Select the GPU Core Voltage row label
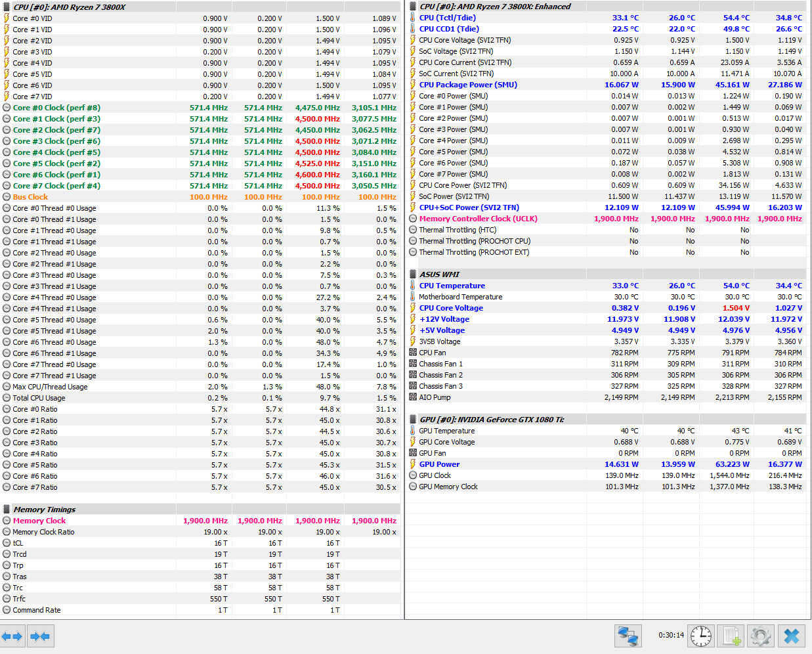Screen dimensions: 812x654 click(447, 442)
